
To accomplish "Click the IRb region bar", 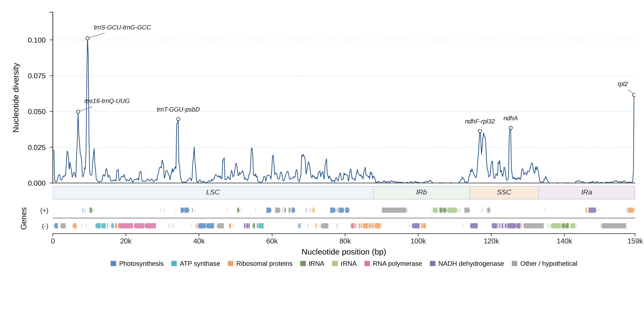I will tap(422, 193).
